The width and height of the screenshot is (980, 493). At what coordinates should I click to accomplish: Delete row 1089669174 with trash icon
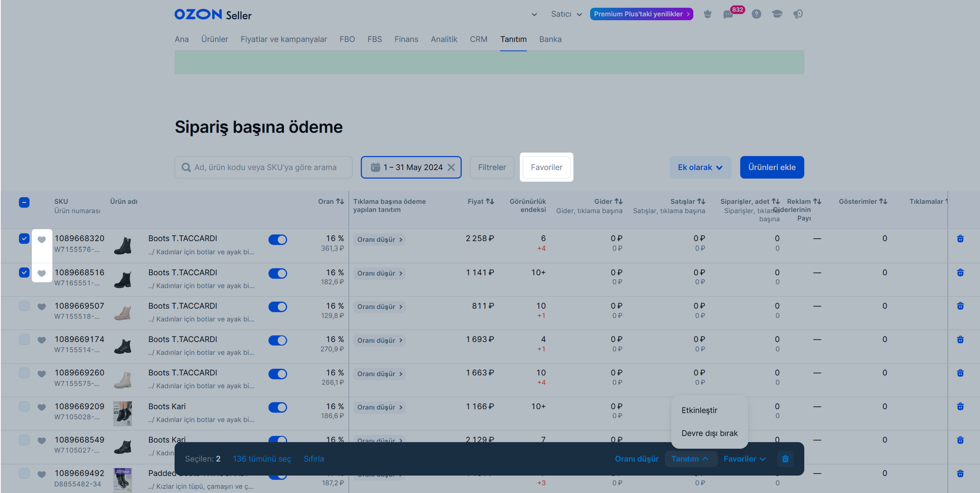tap(960, 340)
